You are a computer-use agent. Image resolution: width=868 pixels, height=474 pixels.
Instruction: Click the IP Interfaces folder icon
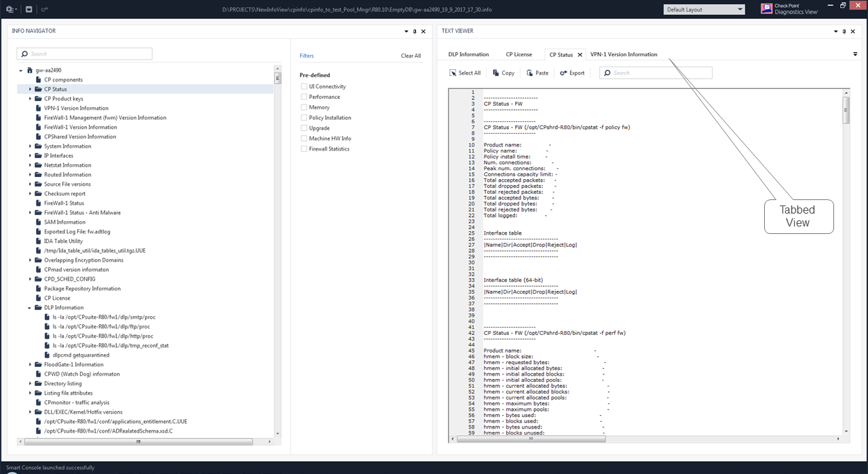pyautogui.click(x=39, y=155)
